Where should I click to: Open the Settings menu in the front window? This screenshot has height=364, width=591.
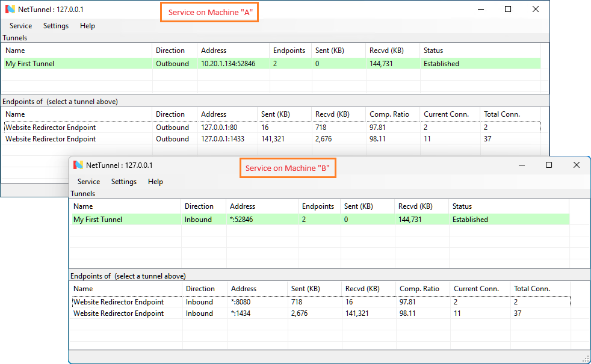coord(123,182)
